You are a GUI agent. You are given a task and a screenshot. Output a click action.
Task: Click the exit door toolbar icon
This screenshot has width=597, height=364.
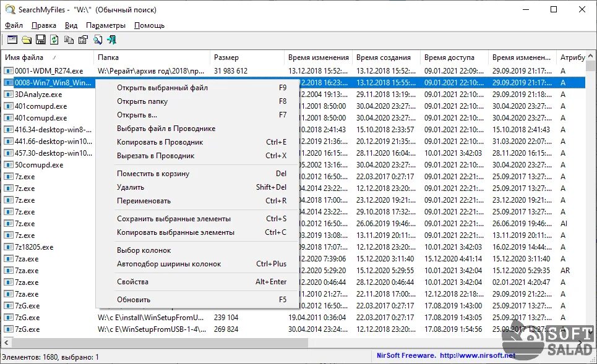click(111, 40)
